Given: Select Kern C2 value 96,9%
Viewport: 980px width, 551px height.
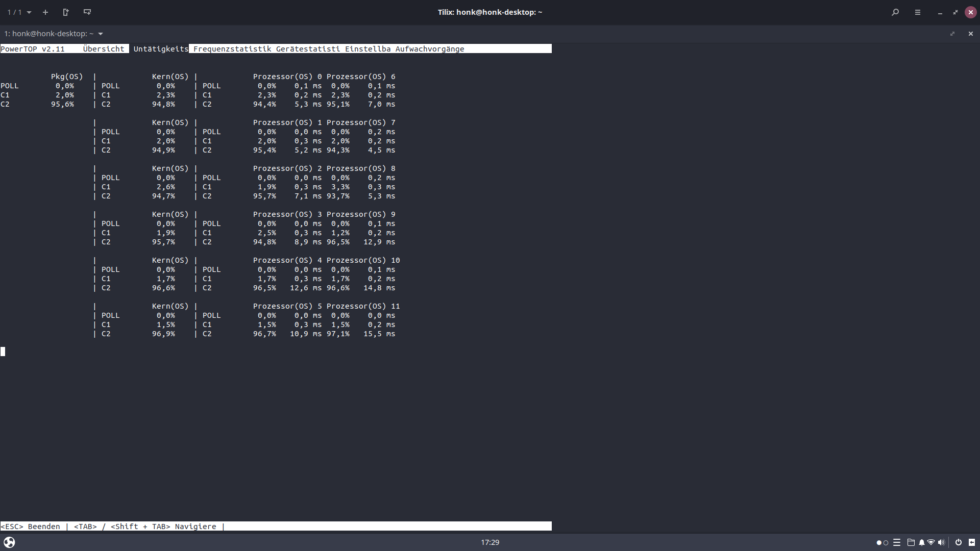Looking at the screenshot, I should (x=163, y=334).
